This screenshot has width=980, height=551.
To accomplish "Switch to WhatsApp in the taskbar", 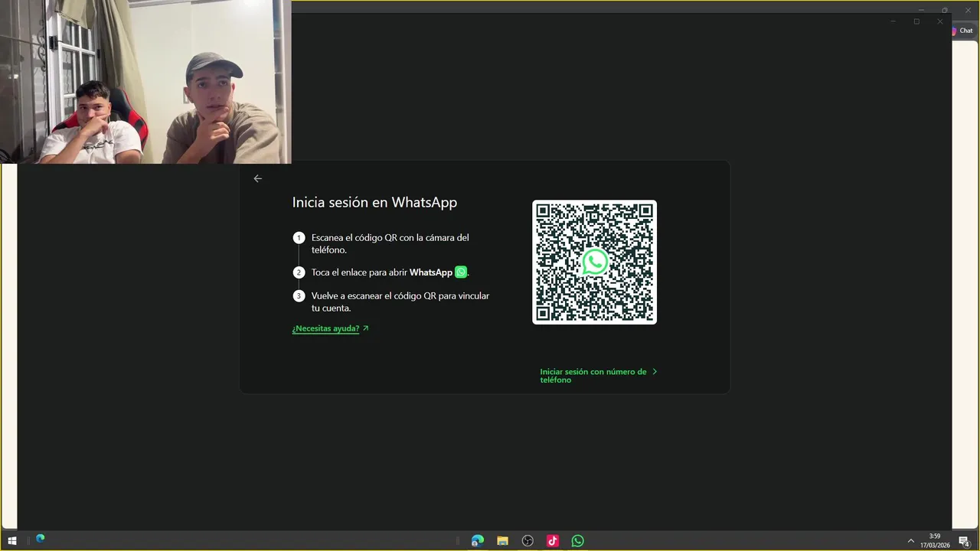I will click(x=578, y=541).
